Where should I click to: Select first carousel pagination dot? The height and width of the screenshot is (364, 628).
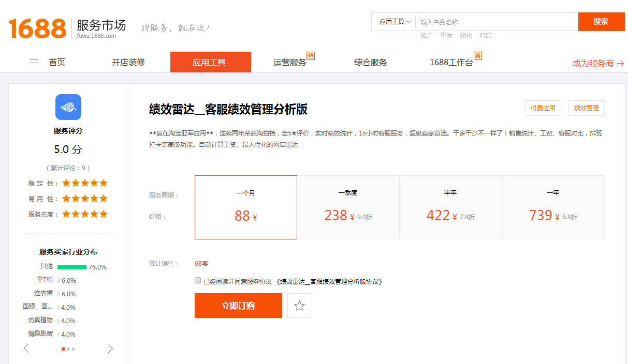coord(63,349)
